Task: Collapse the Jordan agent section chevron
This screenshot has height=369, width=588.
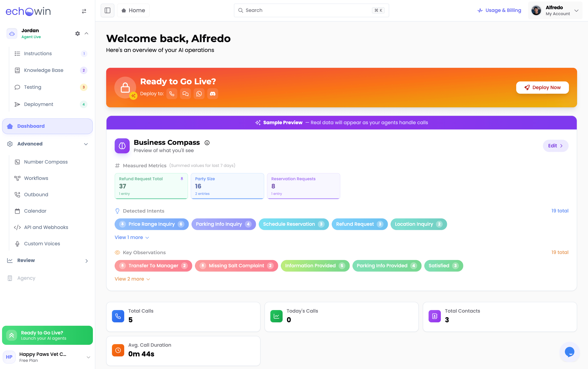Action: 86,33
